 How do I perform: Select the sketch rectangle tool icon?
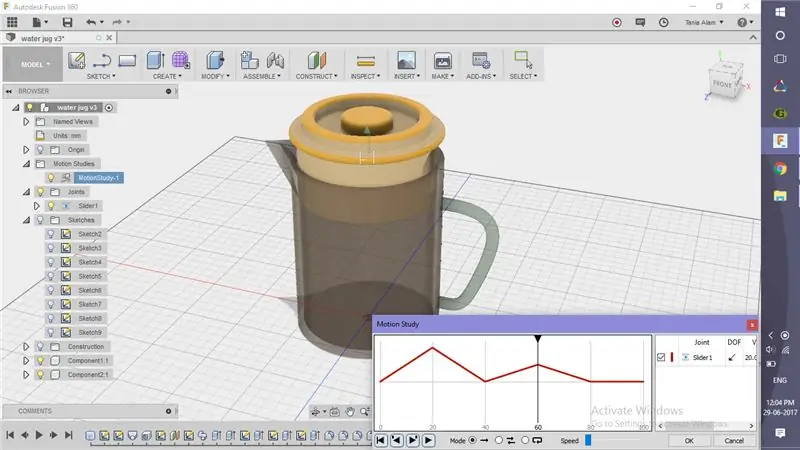click(x=127, y=61)
